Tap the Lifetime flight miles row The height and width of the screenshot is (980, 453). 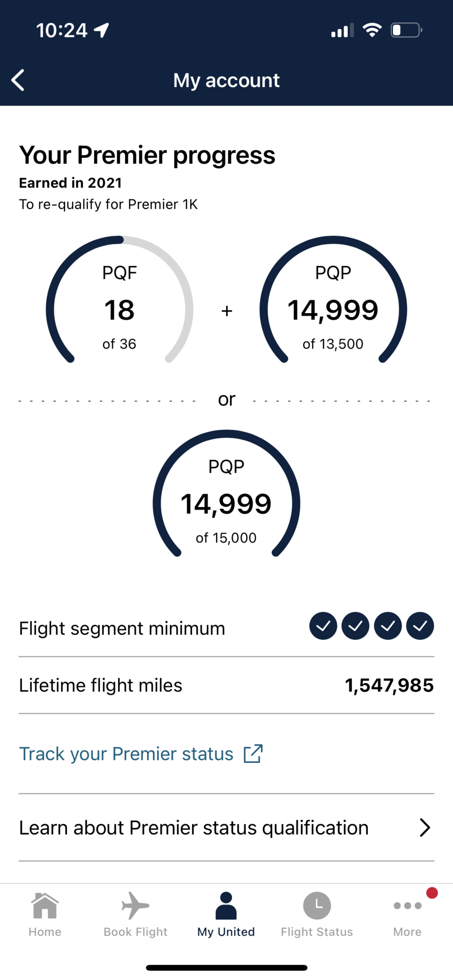pyautogui.click(x=226, y=685)
